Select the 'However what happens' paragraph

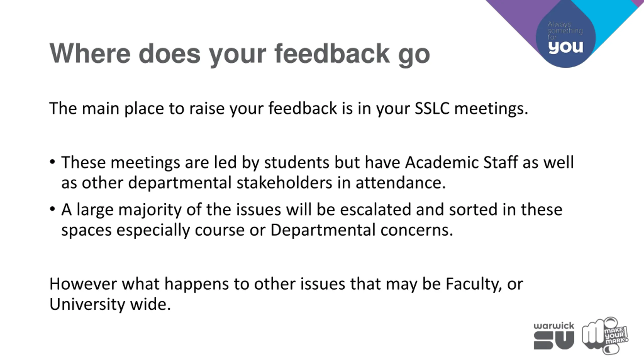[286, 294]
